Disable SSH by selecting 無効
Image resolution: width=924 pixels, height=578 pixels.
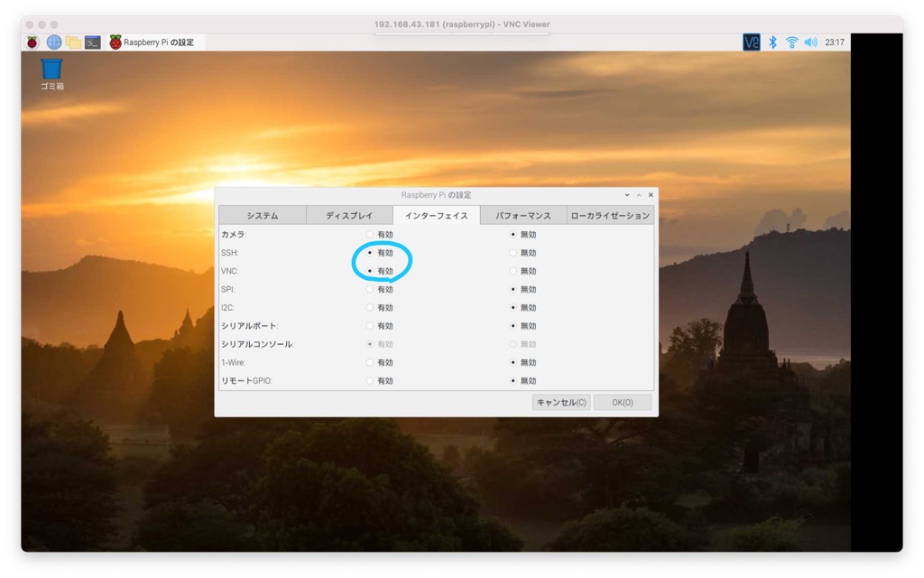tap(513, 253)
